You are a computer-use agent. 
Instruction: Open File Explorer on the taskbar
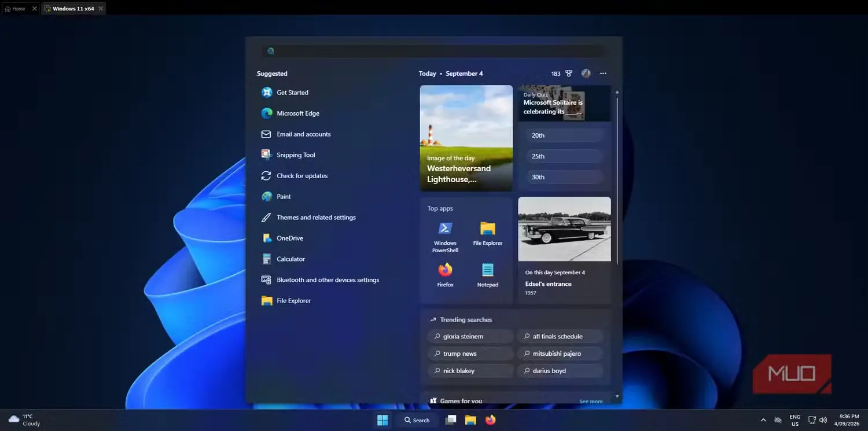click(470, 420)
